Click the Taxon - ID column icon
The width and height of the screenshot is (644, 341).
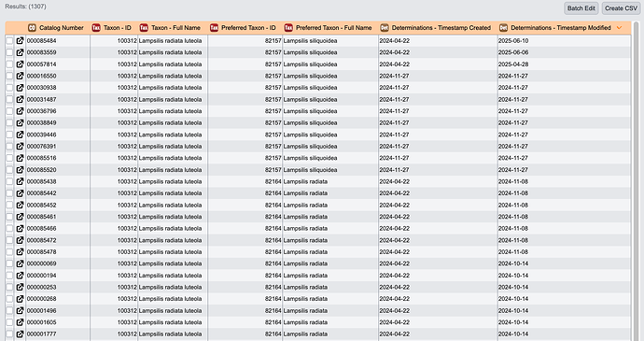96,27
